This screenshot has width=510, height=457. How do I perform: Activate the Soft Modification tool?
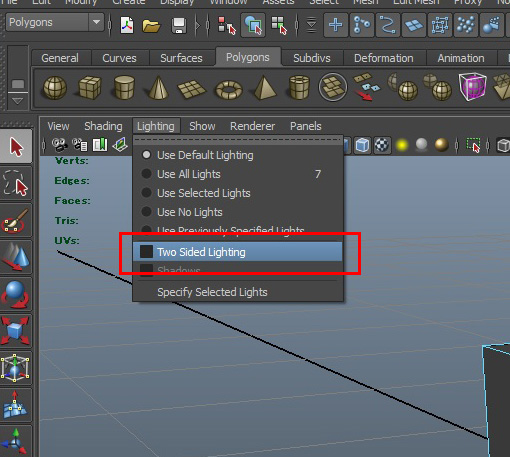[16, 405]
